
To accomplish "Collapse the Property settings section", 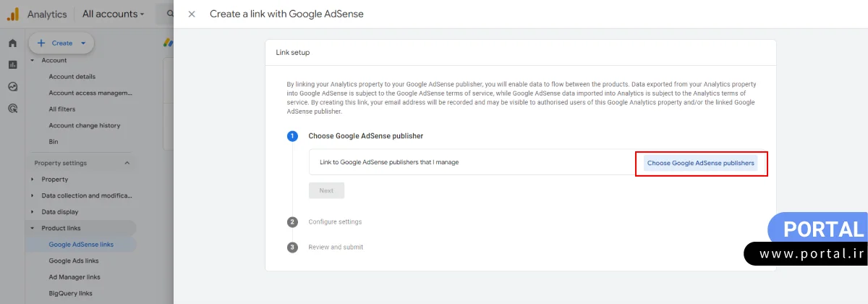I will coord(127,163).
